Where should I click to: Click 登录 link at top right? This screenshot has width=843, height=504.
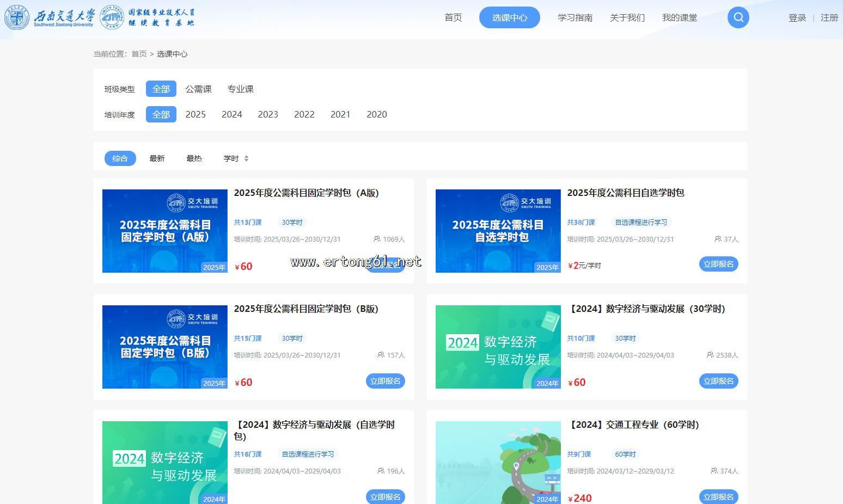797,18
